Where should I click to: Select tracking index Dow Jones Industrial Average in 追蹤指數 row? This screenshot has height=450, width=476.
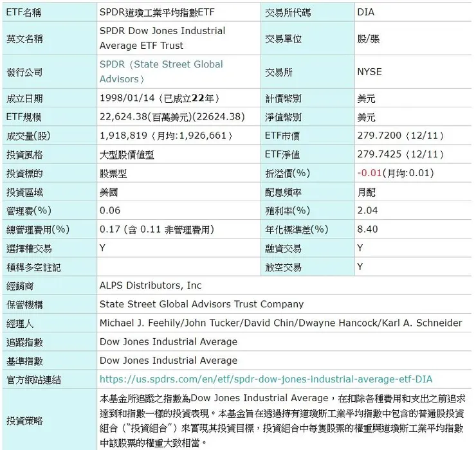point(168,341)
